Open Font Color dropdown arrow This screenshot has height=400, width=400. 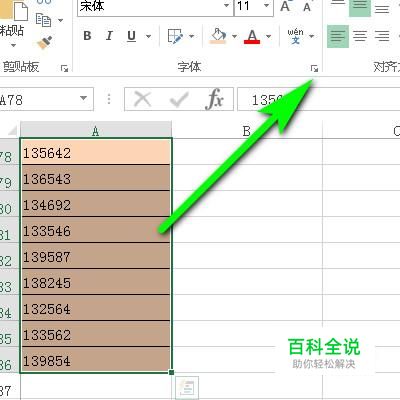pos(269,36)
